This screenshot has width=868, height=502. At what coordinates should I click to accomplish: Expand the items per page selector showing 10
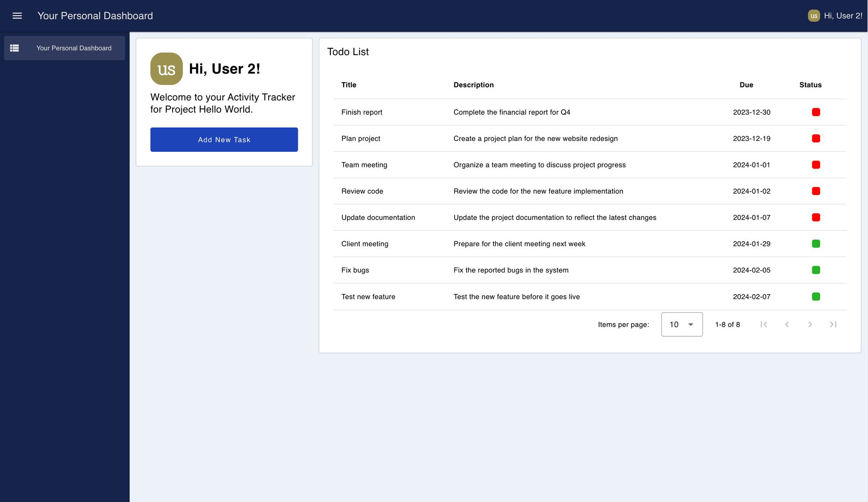(x=681, y=324)
